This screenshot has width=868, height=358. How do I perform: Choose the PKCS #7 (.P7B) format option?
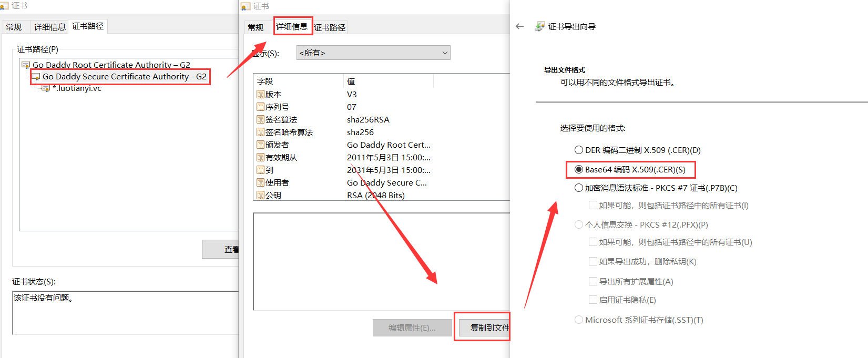[579, 188]
